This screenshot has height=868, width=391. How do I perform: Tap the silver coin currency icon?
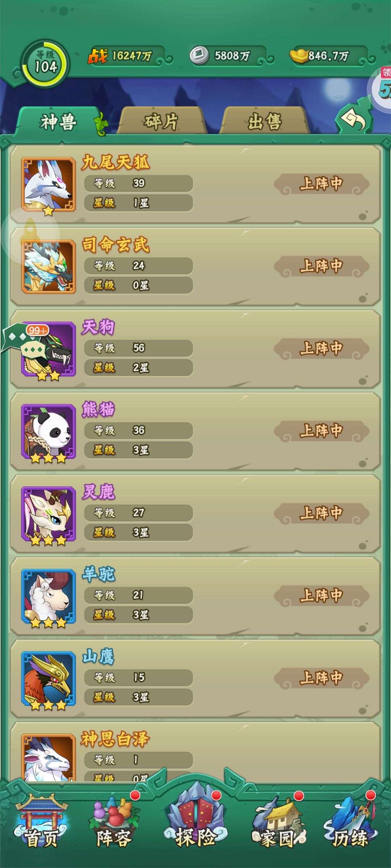[x=199, y=55]
